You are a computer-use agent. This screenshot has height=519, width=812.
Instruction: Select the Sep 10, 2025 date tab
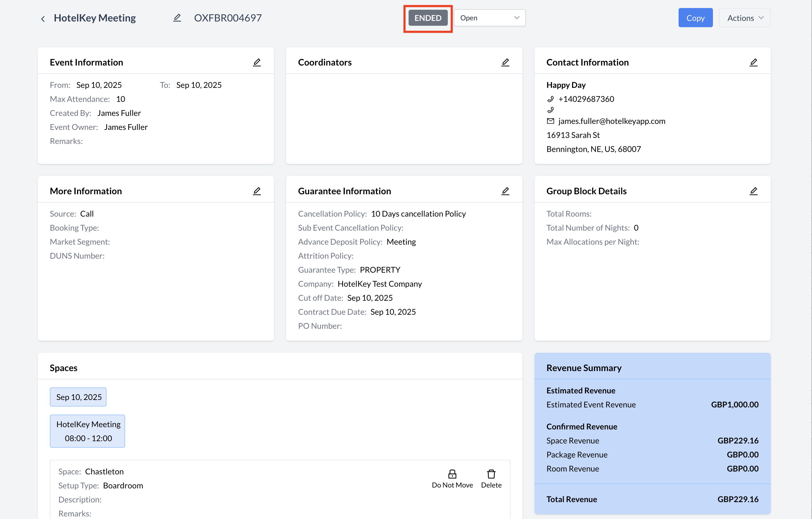(x=78, y=397)
